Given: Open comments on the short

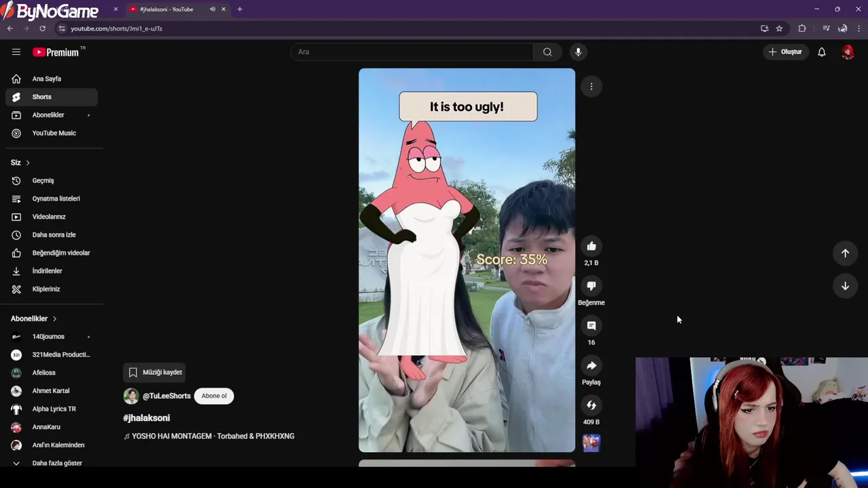Looking at the screenshot, I should point(591,326).
